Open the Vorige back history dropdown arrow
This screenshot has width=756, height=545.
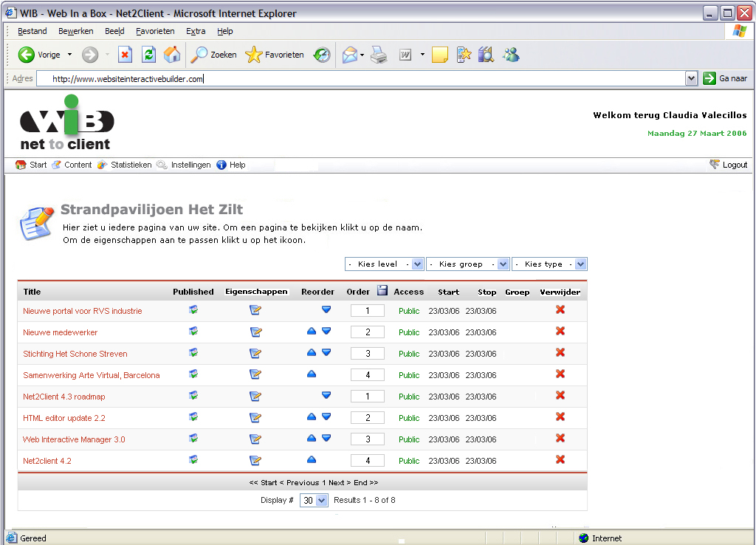(70, 55)
